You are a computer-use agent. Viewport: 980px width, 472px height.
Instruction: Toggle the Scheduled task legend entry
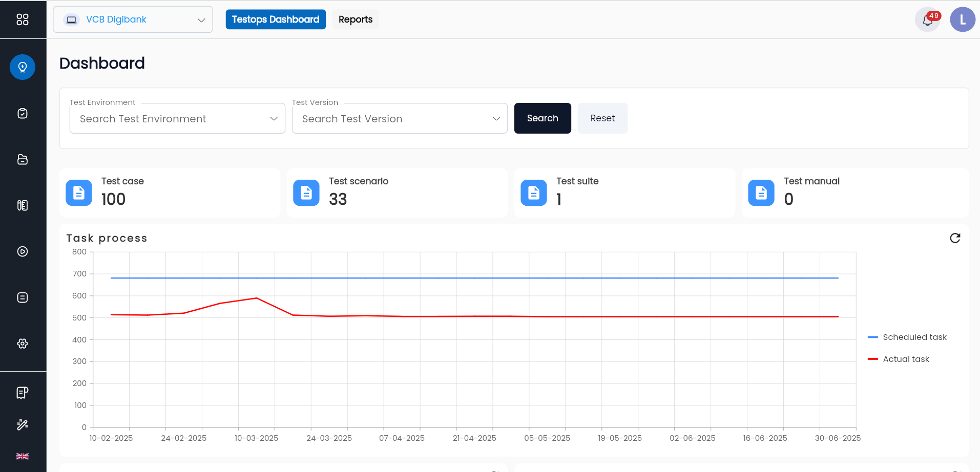907,337
